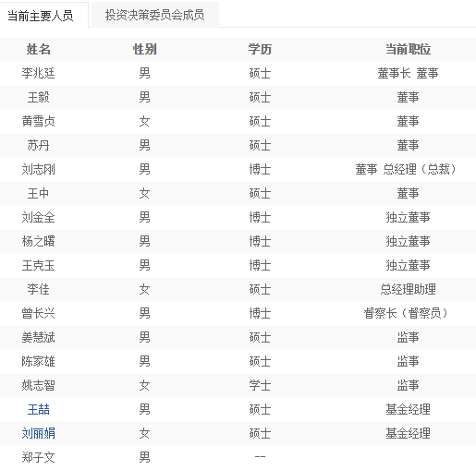Open 投资决策委员会成员 tab
The image size is (476, 470).
155,15
